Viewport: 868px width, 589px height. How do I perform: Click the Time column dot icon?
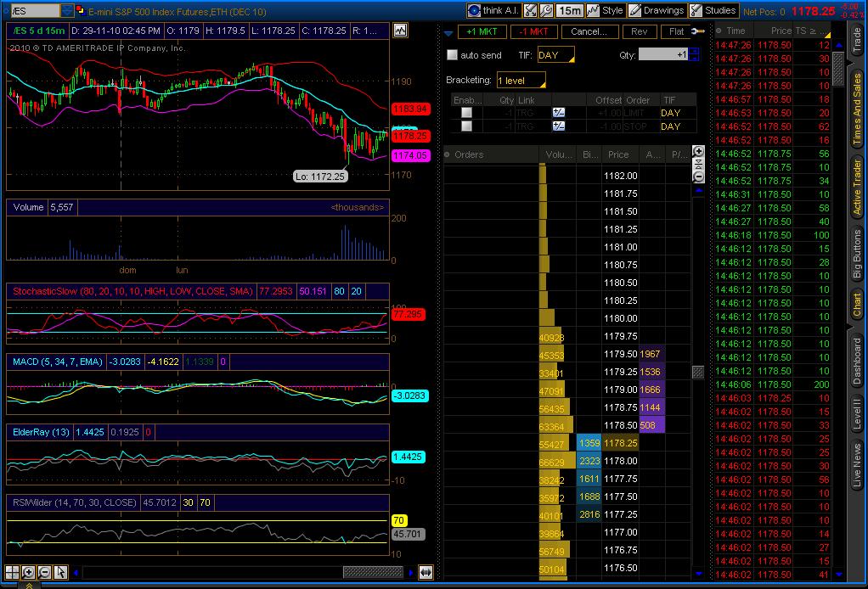pos(719,31)
